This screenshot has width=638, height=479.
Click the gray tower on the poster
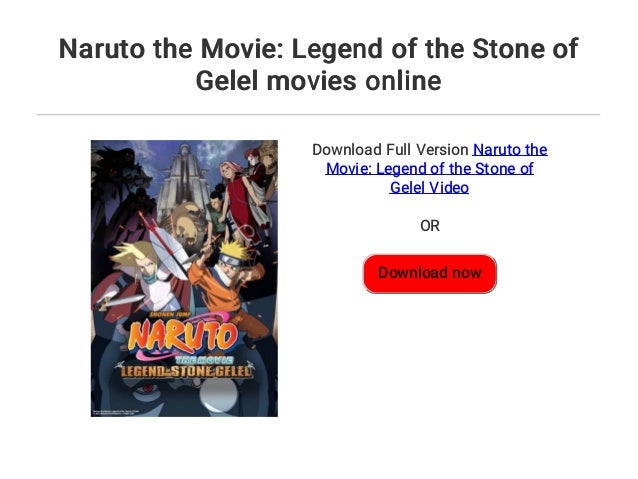coord(184,179)
